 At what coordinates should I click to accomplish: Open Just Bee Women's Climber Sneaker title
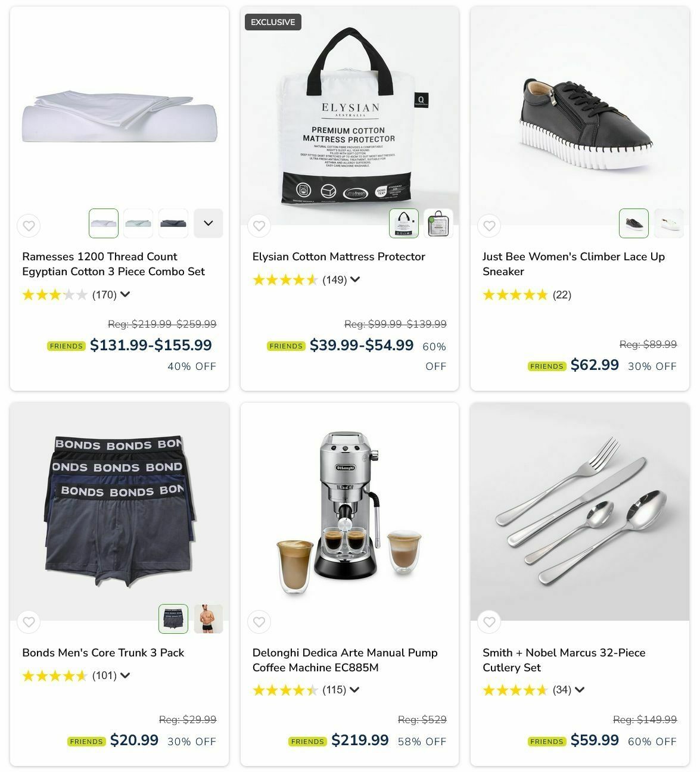coord(574,264)
